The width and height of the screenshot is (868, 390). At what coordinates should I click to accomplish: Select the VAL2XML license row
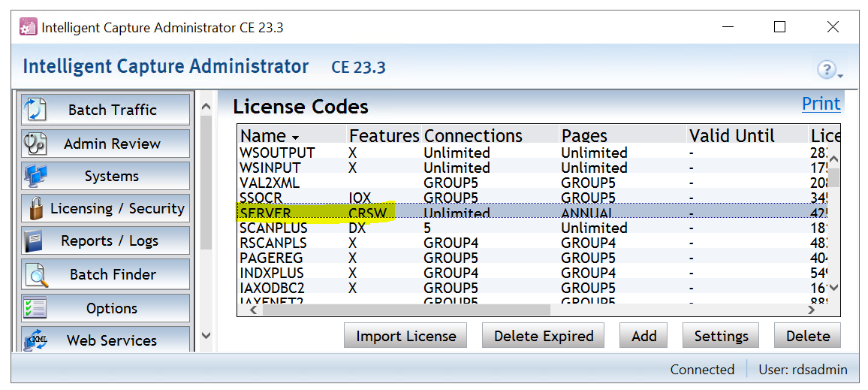point(532,183)
